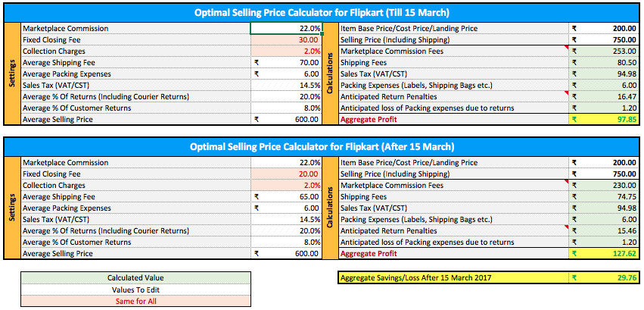Select Aggregate Savings/Loss value 29.76
Screen dimensions: 644x310
604,278
